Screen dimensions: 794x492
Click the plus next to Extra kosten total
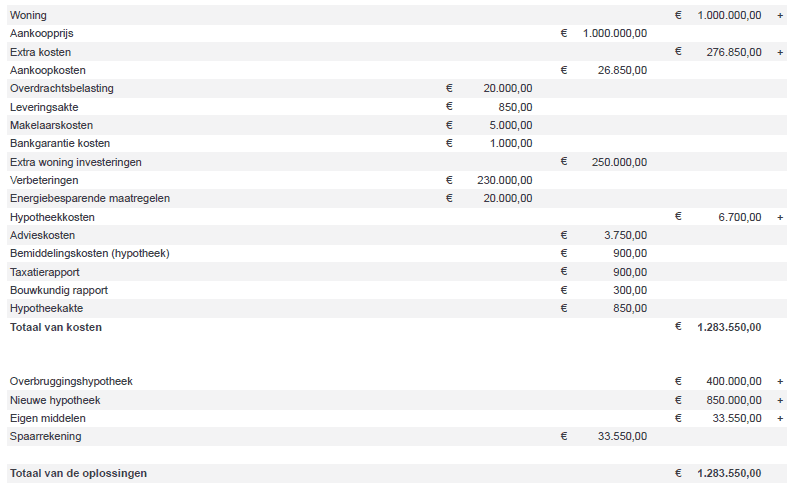780,52
